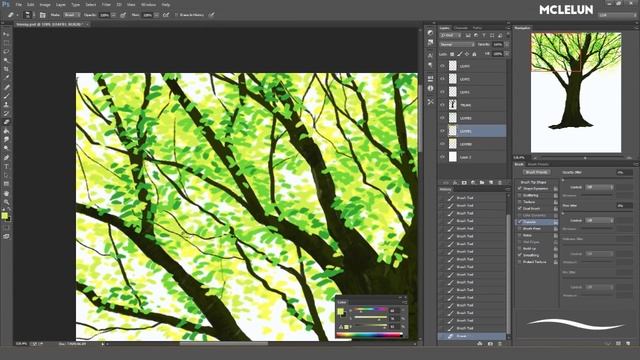Viewport: 640px width, 360px height.
Task: Select the Healing Brush tool
Action: tap(6, 87)
